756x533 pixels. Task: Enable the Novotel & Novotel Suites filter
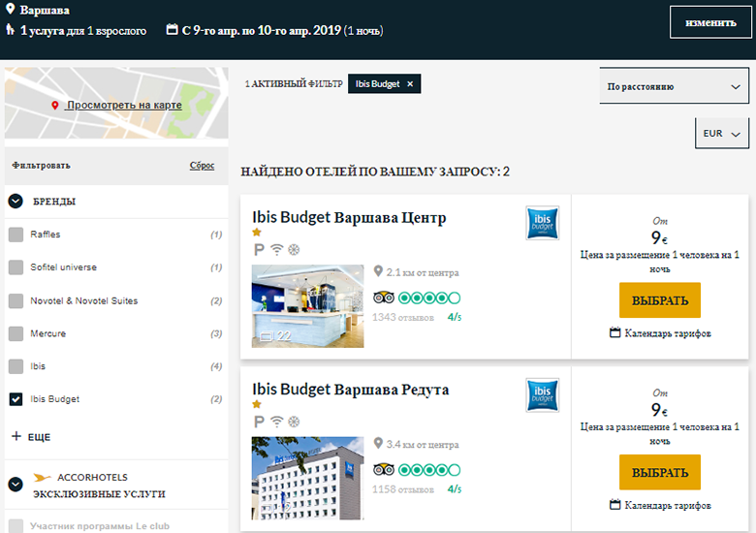(16, 300)
